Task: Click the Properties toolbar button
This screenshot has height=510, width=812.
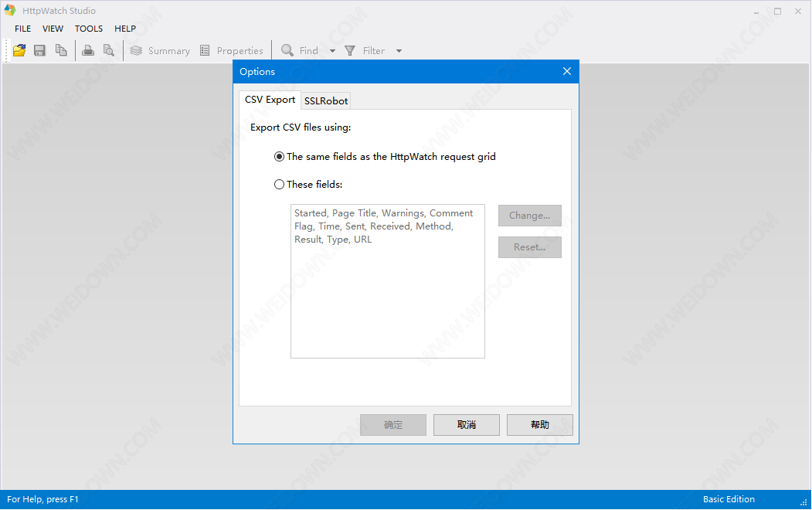Action: (232, 51)
